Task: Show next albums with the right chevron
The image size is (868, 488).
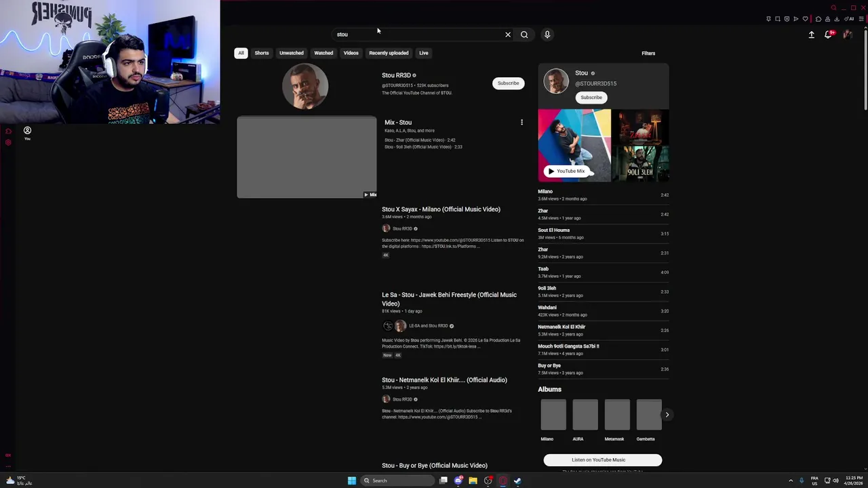Action: pos(667,415)
